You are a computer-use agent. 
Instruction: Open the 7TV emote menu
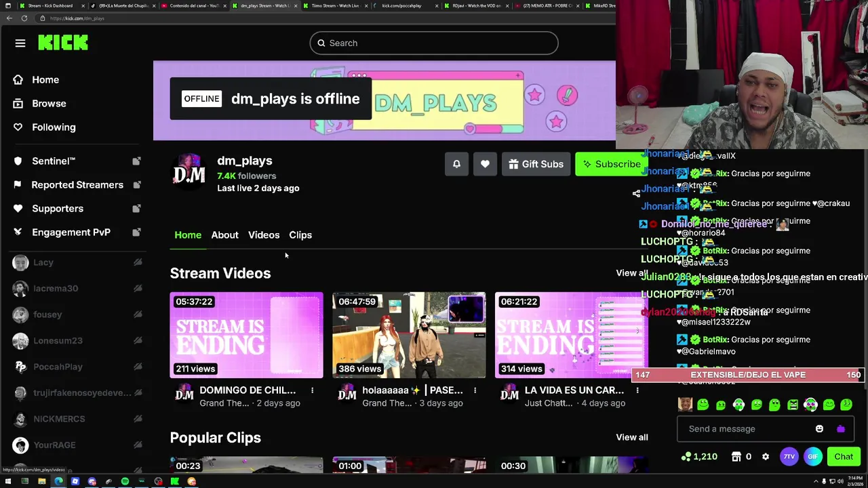tap(789, 457)
